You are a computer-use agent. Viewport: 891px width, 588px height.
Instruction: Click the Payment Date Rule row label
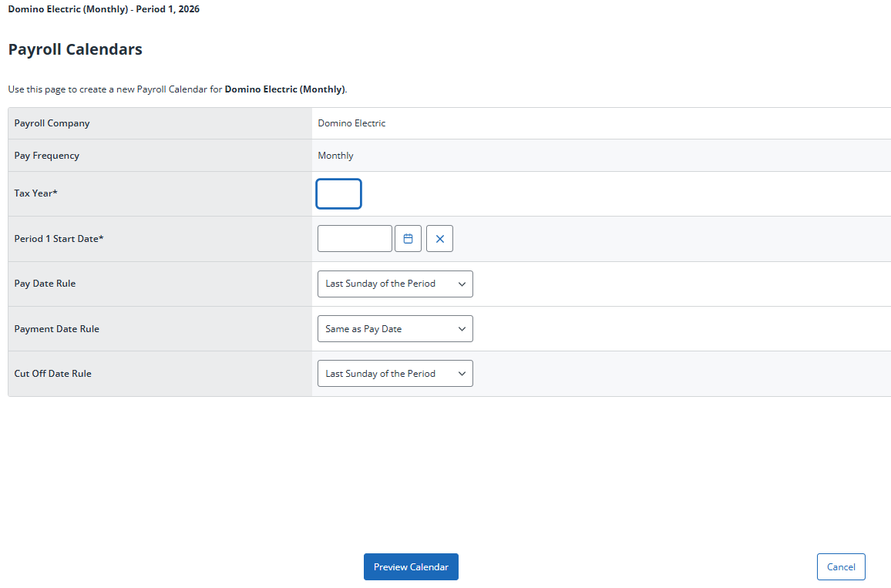56,329
